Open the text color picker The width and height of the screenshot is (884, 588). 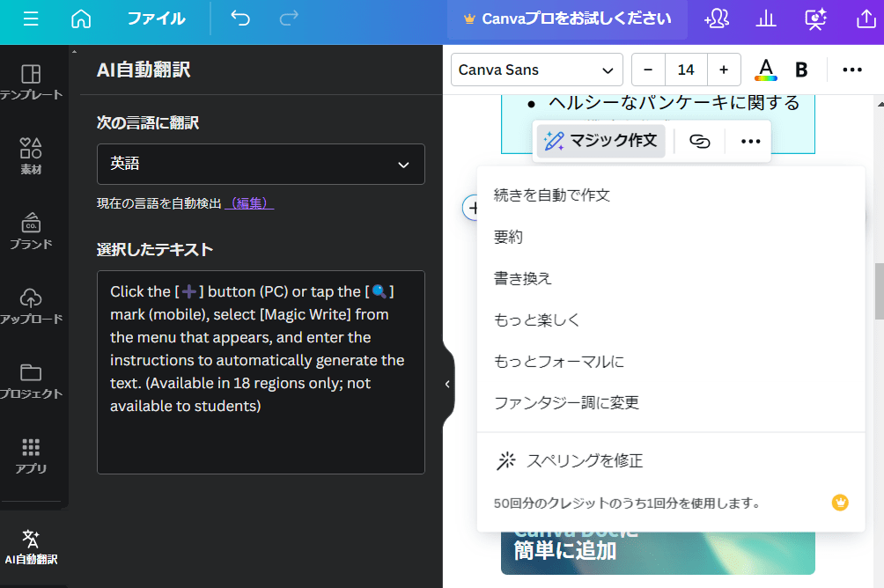click(x=766, y=70)
